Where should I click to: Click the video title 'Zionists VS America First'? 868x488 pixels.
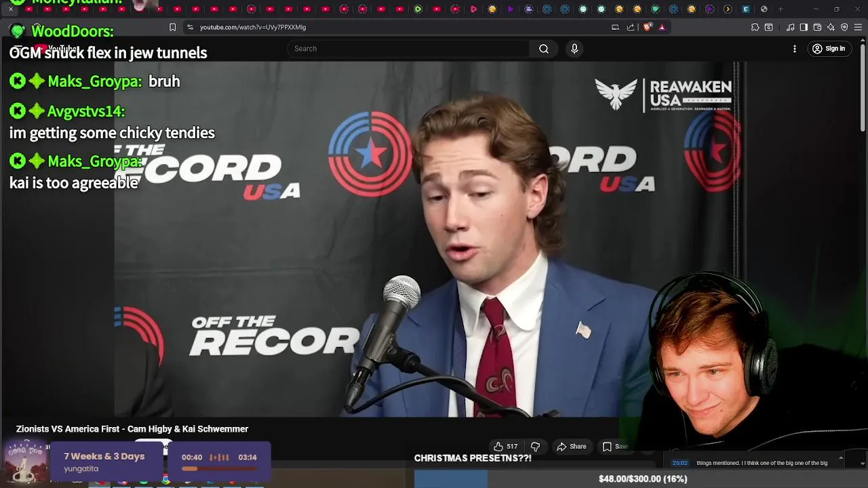[132, 429]
